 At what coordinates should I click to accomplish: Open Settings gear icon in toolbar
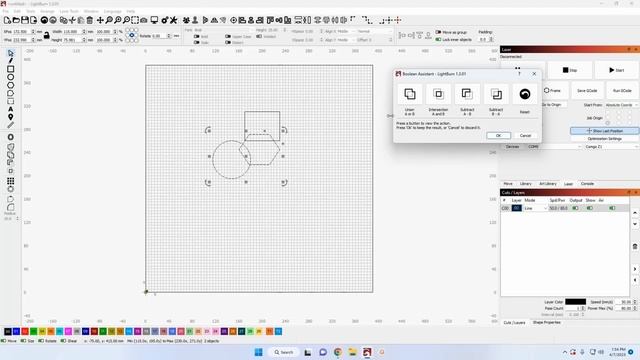tap(165, 20)
